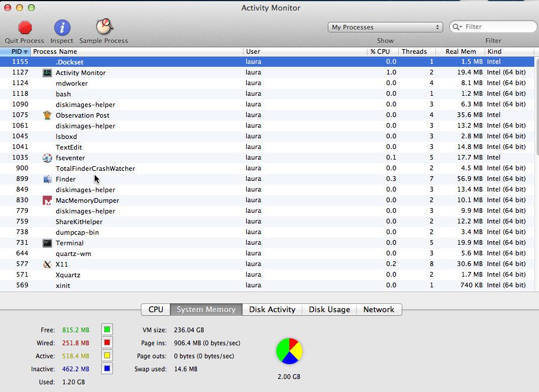
Task: Click the Quit Process stop-sign icon
Action: click(24, 27)
